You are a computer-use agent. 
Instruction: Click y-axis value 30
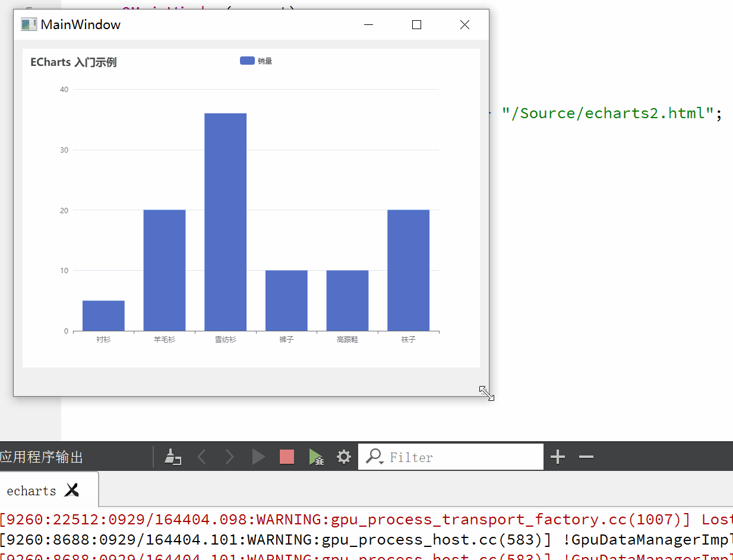coord(64,150)
